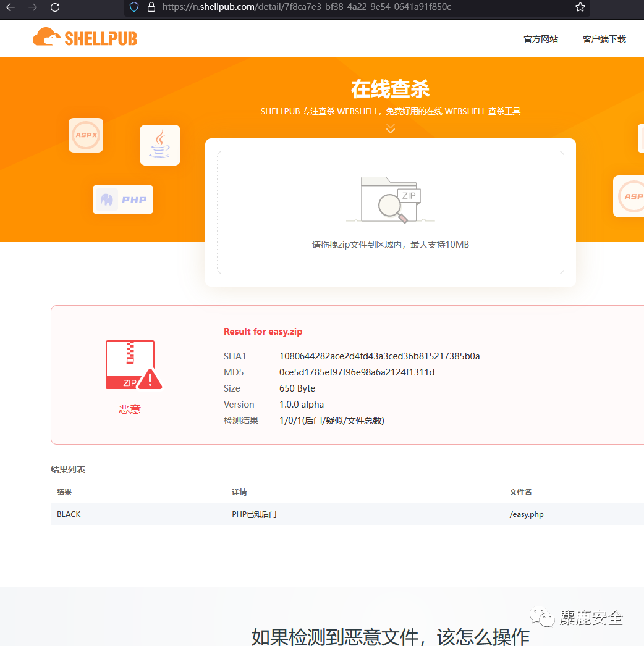Image resolution: width=644 pixels, height=646 pixels.
Task: Click the SHELLPUB WEBSHELL subtitle text
Action: pos(391,111)
